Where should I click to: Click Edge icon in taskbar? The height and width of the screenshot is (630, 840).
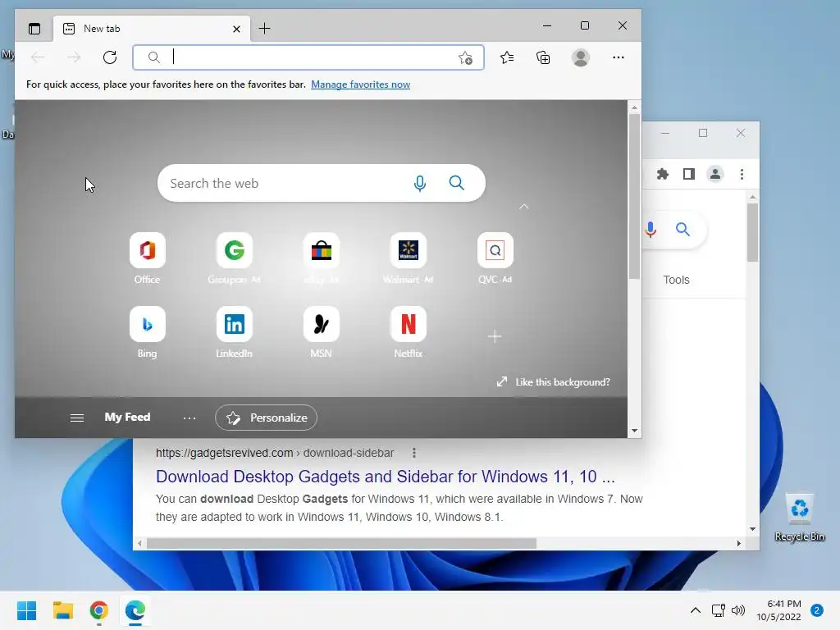pyautogui.click(x=135, y=610)
